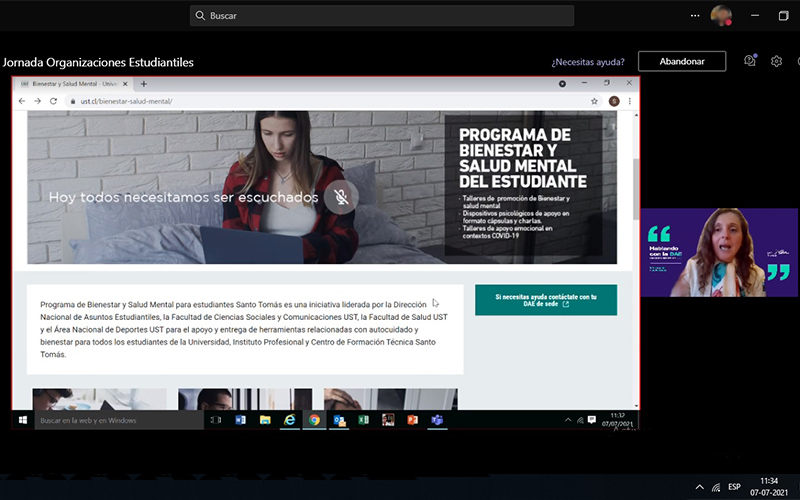Click the muted microphone overlay icon
This screenshot has height=500, width=800.
pyautogui.click(x=341, y=197)
